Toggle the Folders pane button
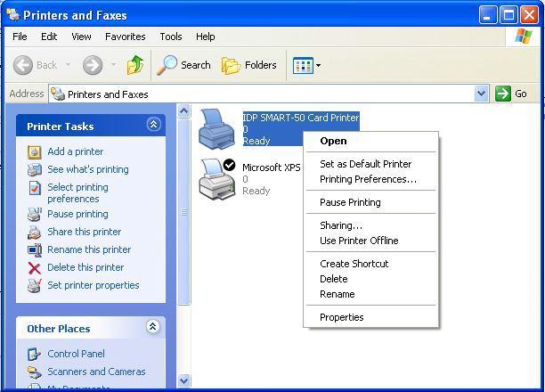 pos(249,65)
